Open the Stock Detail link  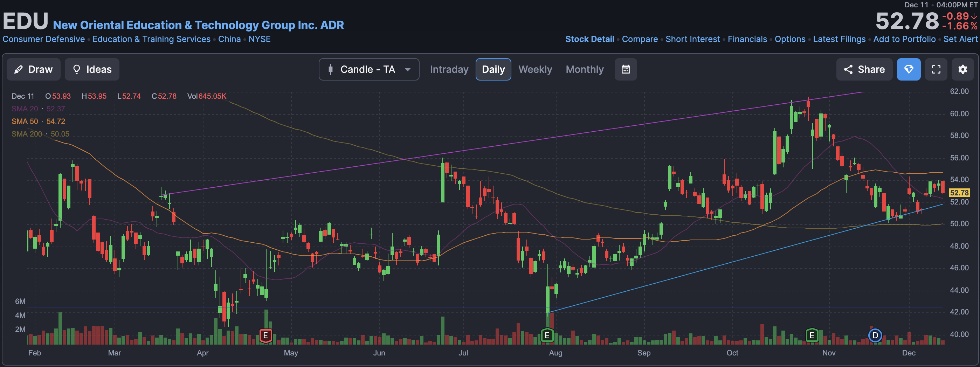click(x=589, y=39)
